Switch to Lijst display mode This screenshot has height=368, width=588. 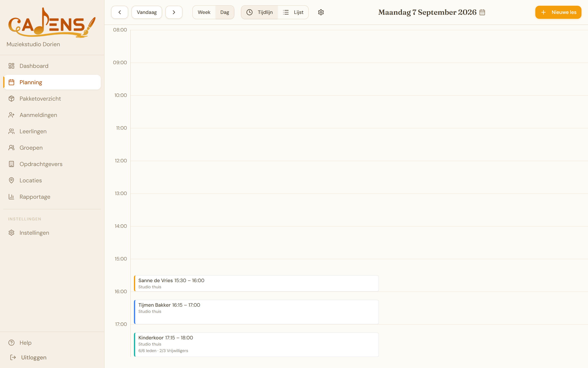point(293,12)
